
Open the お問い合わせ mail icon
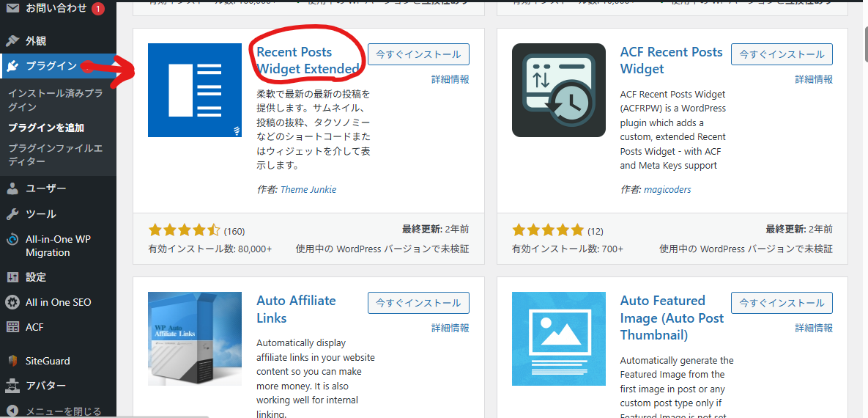tap(12, 8)
